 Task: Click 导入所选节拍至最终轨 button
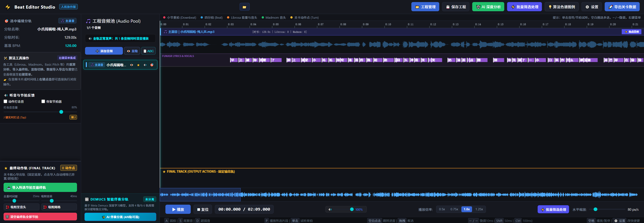point(40,187)
